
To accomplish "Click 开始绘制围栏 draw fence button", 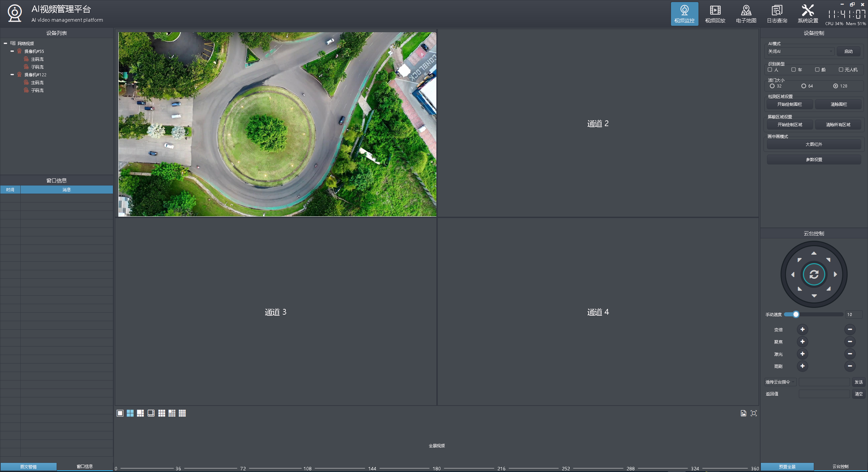I will [790, 104].
